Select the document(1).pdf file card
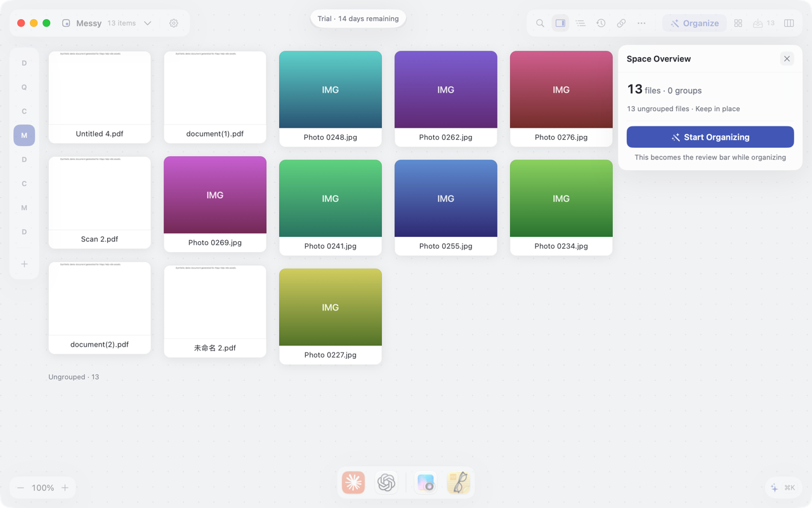The height and width of the screenshot is (508, 812). tap(215, 97)
